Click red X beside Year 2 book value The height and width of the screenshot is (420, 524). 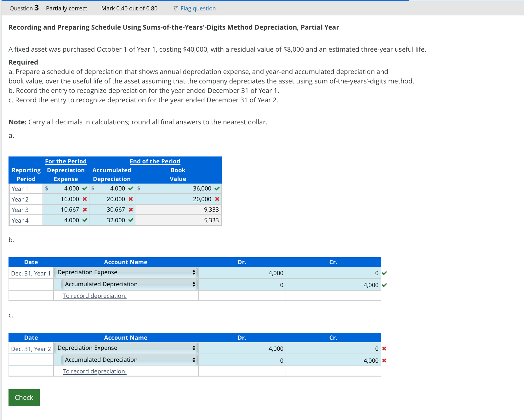(217, 199)
